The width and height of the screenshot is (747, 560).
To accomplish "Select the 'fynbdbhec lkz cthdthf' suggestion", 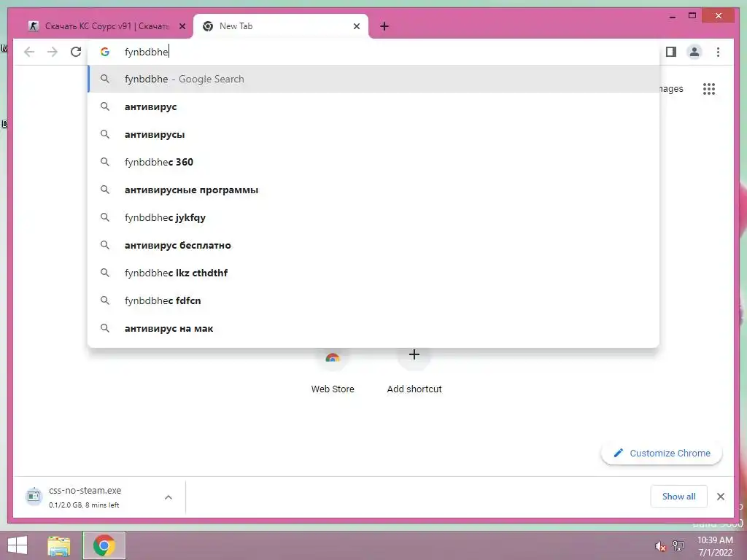I will tap(374, 273).
